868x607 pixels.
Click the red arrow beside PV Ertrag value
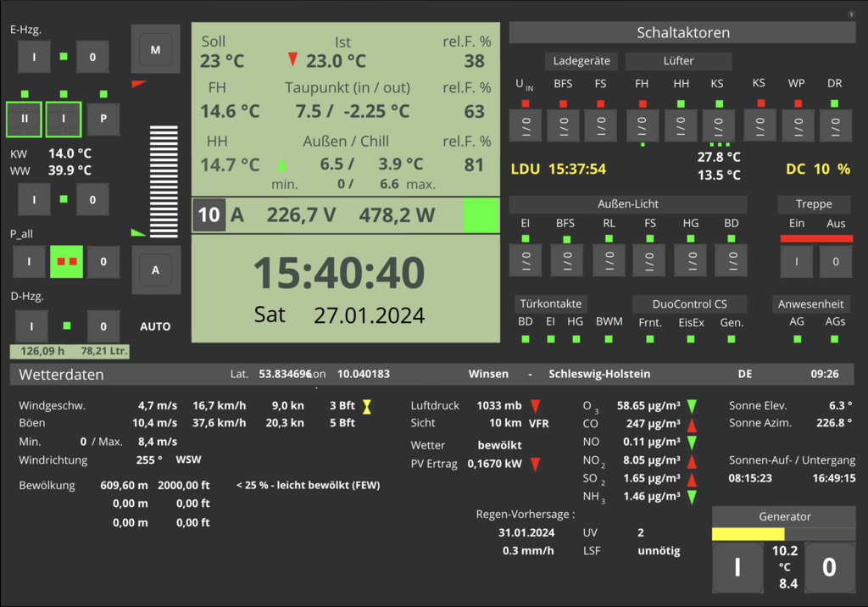point(535,464)
